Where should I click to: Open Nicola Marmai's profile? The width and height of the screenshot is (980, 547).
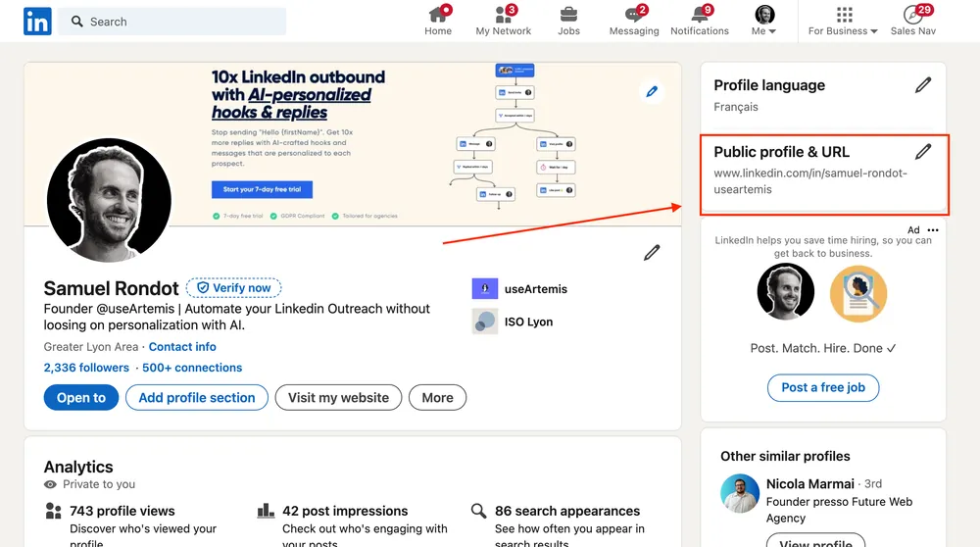(810, 484)
